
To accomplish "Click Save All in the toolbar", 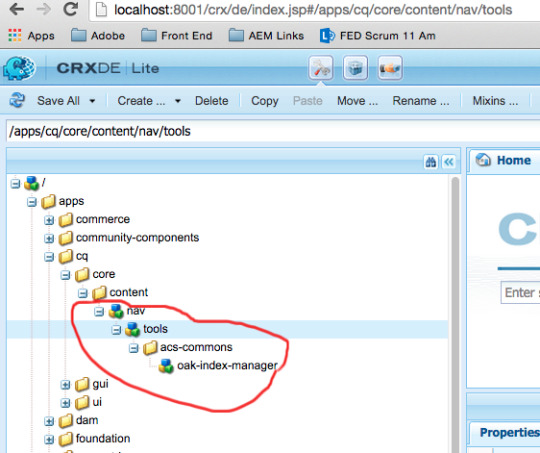I will click(x=58, y=101).
